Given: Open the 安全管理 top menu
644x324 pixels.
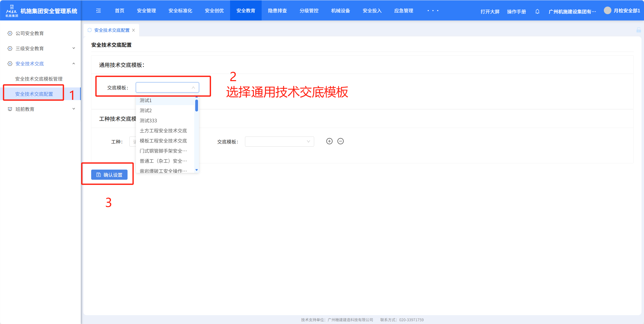Looking at the screenshot, I should tap(146, 11).
